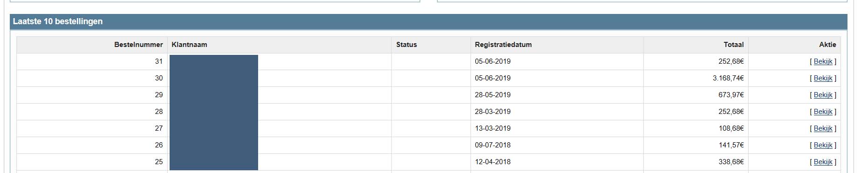Click the Klantnaam column header
This screenshot has width=868, height=173.
189,45
